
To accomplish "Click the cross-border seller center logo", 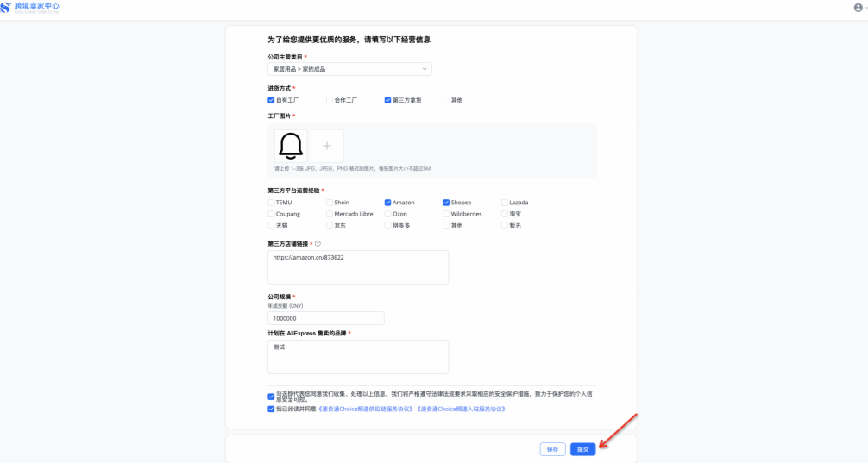I will pos(30,8).
